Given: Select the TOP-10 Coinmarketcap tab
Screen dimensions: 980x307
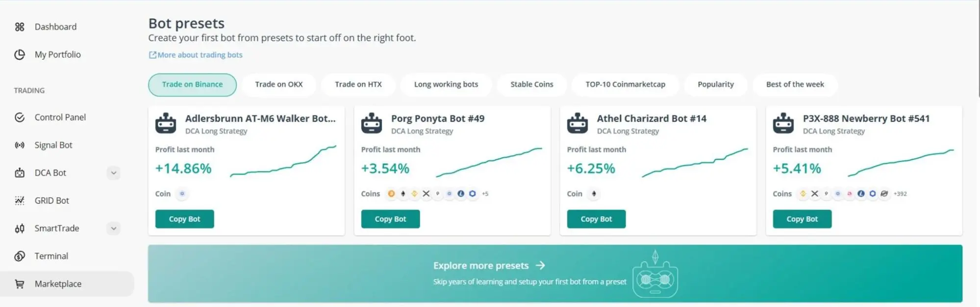Looking at the screenshot, I should tap(625, 84).
